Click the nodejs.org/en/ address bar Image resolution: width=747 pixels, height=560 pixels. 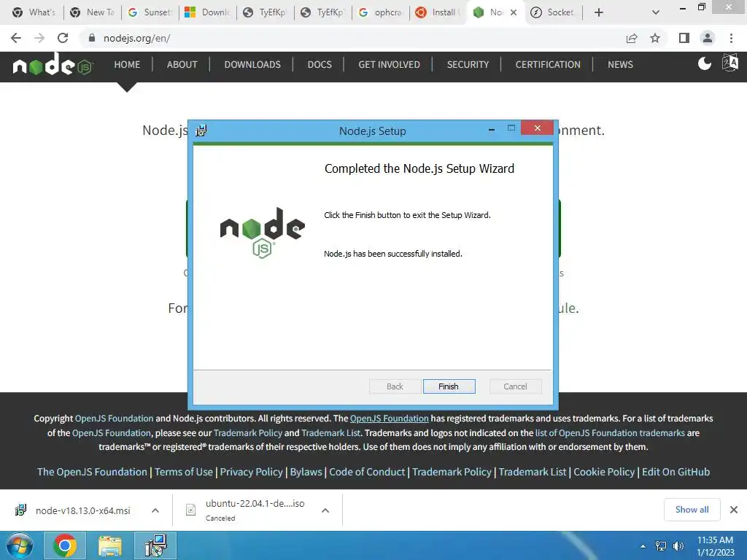[352, 38]
